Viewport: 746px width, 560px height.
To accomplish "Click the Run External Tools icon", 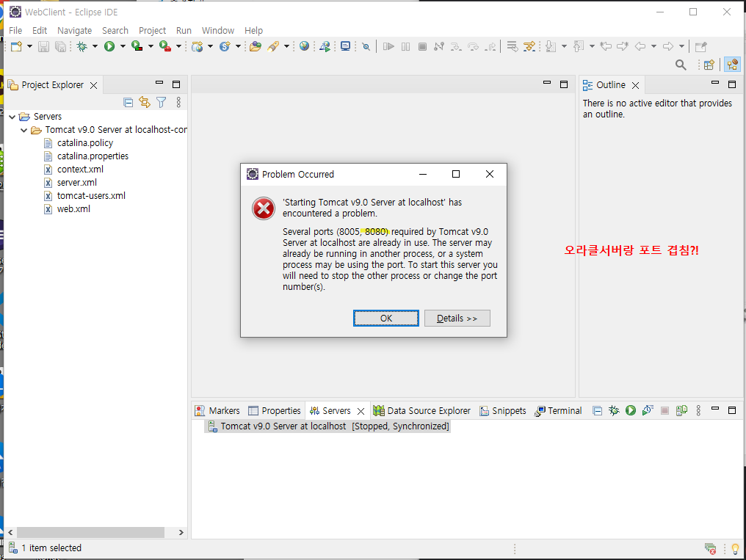I will 165,46.
